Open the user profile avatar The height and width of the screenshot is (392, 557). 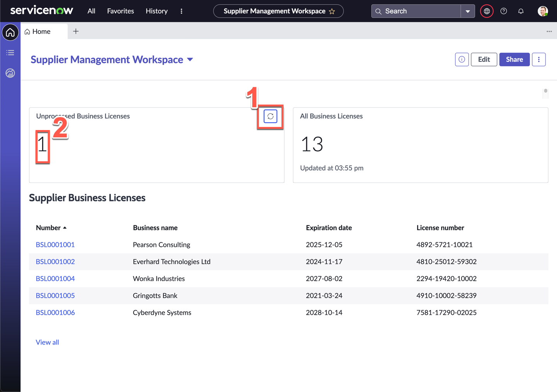tap(542, 11)
